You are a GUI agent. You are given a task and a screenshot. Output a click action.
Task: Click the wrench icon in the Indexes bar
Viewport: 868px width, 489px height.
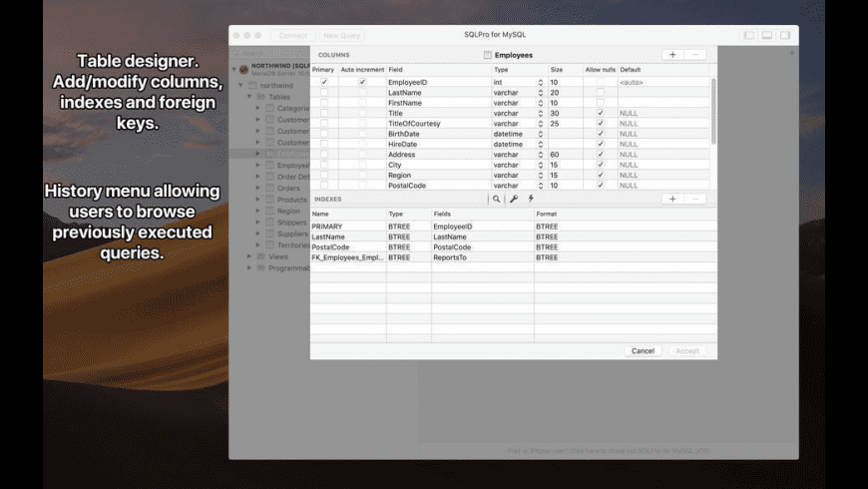[x=514, y=199]
